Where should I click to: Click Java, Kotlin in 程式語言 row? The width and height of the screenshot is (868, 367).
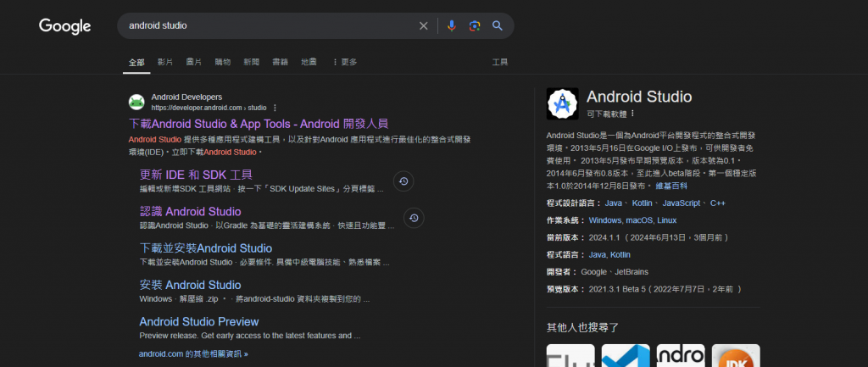(x=609, y=254)
